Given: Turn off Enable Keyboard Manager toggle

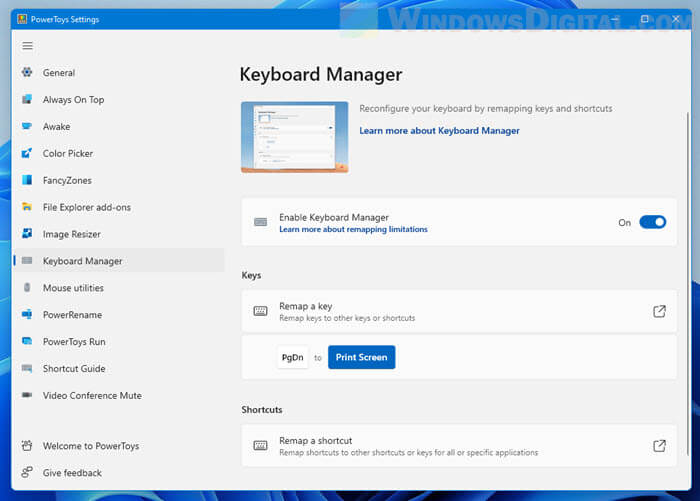Looking at the screenshot, I should (x=653, y=222).
